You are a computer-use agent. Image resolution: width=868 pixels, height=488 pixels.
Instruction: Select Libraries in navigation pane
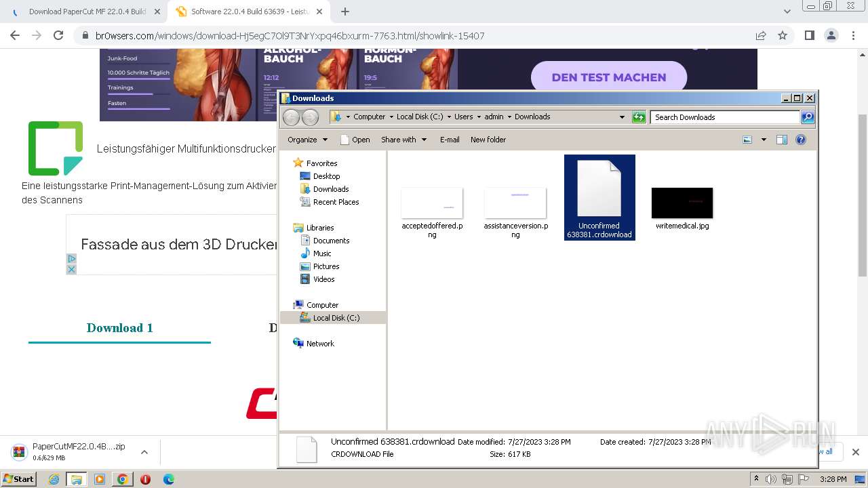coord(314,228)
